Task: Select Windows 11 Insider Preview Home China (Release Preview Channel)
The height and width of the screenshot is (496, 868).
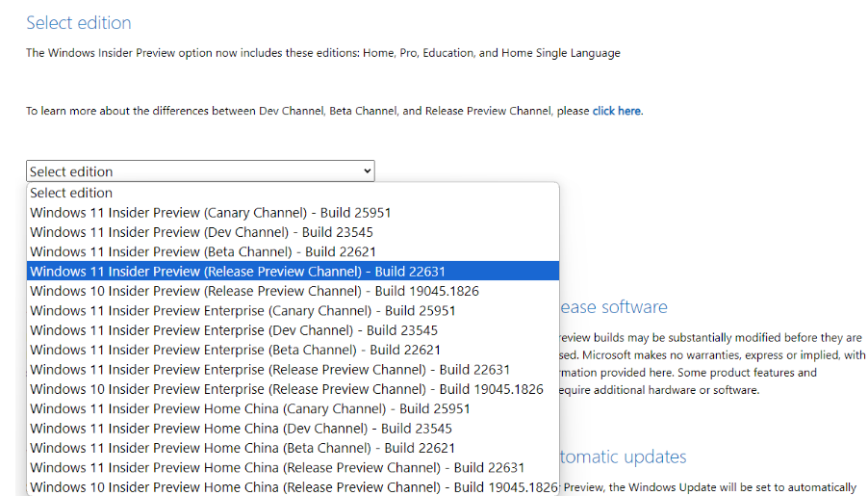Action: point(293,467)
